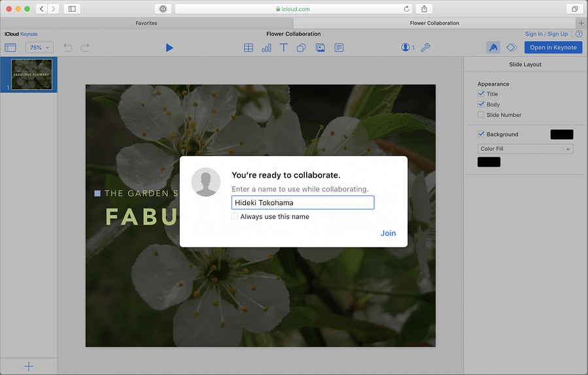Expand the Color Fill dropdown
The image size is (588, 375).
coord(525,149)
